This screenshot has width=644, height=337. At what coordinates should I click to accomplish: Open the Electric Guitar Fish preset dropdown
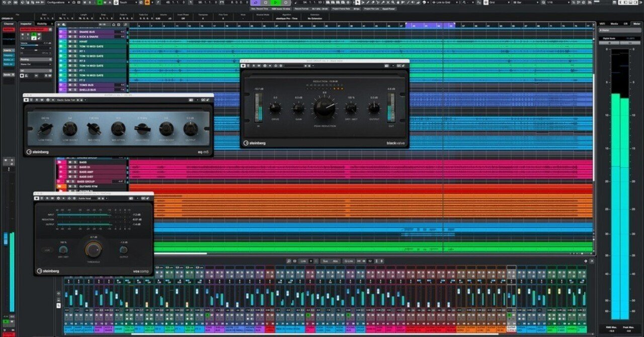(68, 100)
